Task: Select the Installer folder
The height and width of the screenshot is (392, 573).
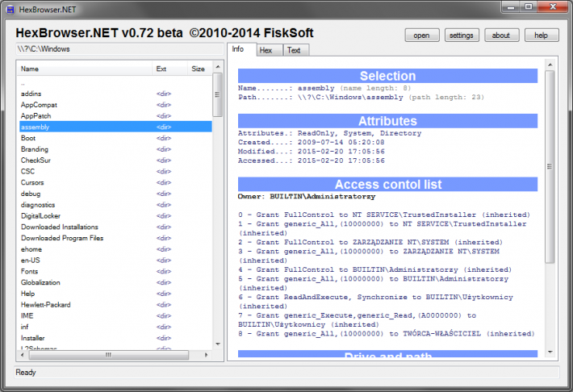Action: click(115, 338)
